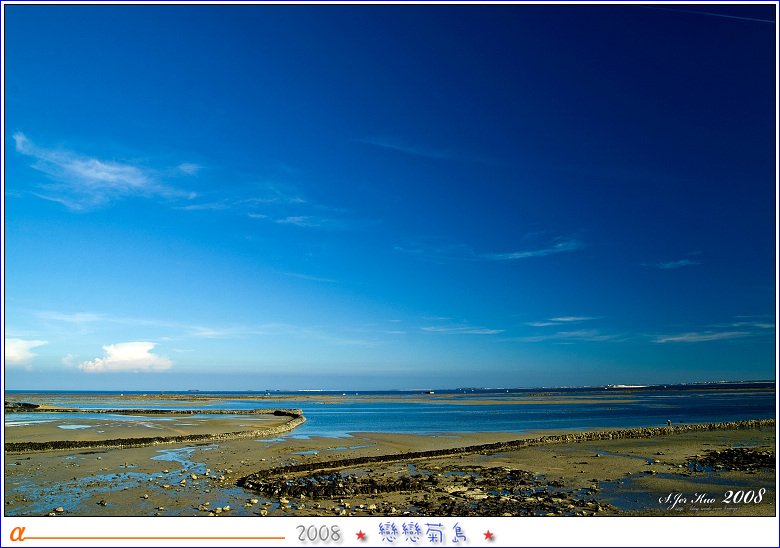
Task: Click the red star right of the Chinese title
Action: click(x=489, y=535)
